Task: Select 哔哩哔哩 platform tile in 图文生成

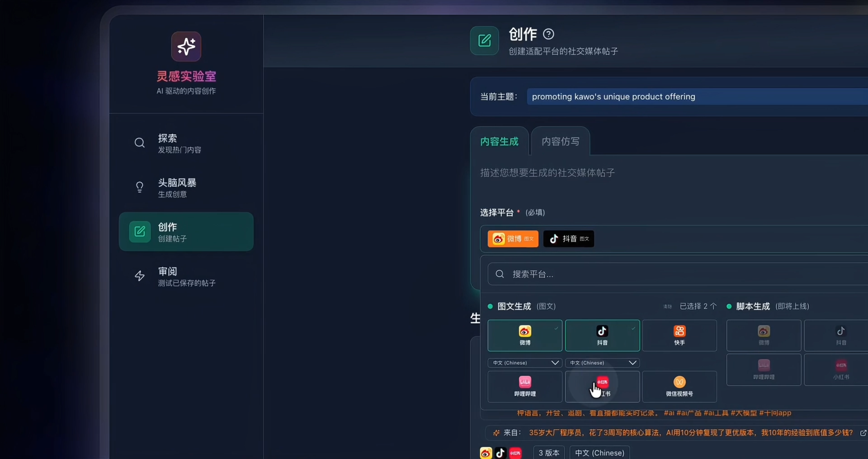Action: 525,386
